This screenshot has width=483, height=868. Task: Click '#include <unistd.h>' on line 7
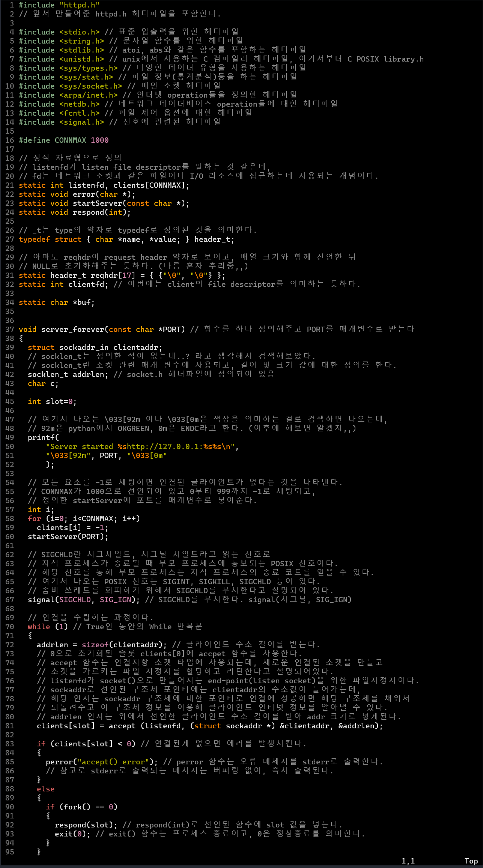(x=61, y=59)
